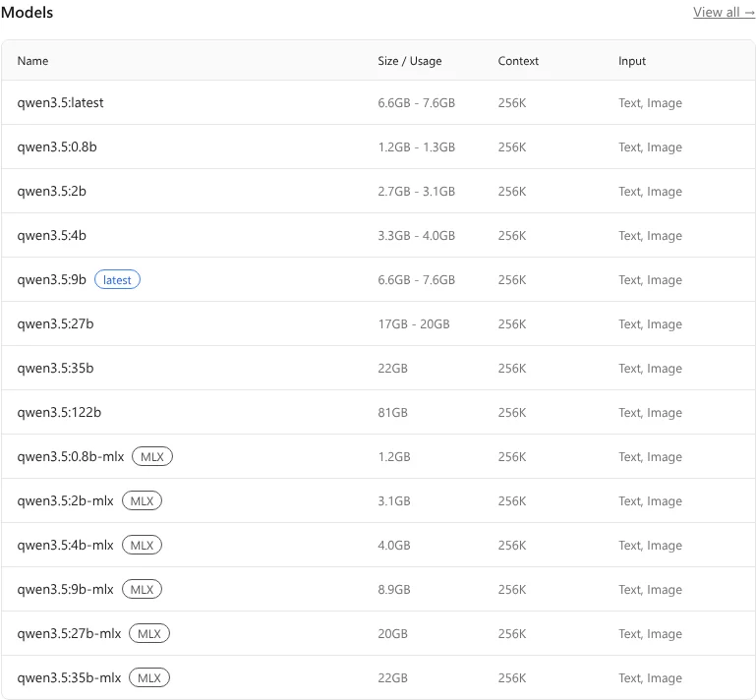This screenshot has width=756, height=700.
Task: Select the 22GB size in qwen3.5:35b-mlx row
Action: (x=393, y=677)
